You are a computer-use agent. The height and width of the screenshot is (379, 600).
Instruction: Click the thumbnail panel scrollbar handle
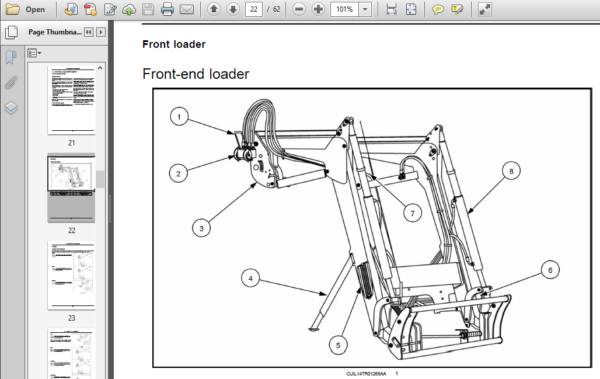coord(100,179)
